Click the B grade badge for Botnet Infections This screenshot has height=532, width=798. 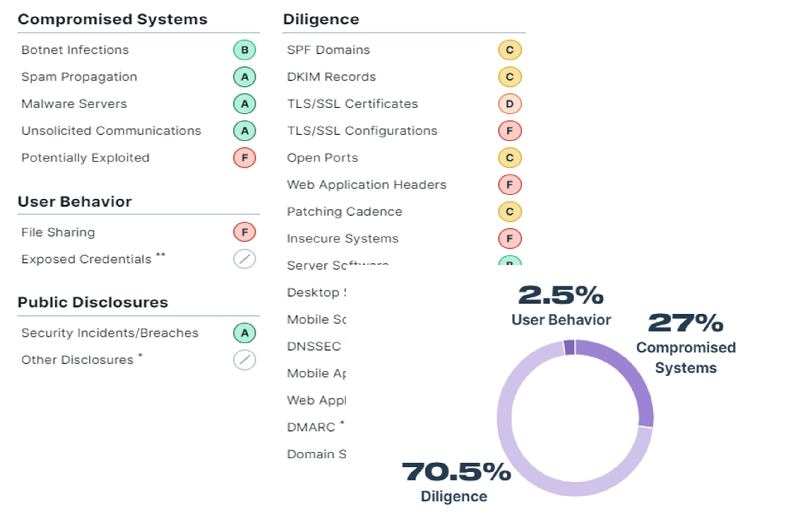point(244,50)
